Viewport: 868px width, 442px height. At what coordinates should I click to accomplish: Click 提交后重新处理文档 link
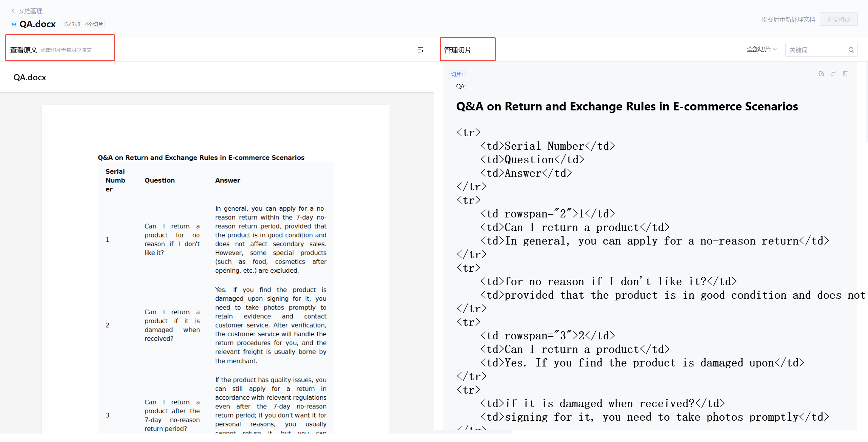(x=788, y=19)
